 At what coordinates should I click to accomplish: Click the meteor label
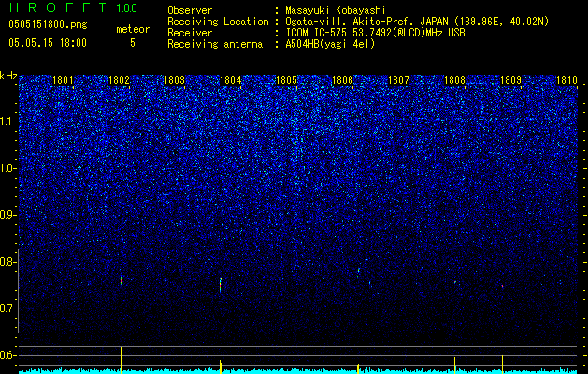[133, 29]
